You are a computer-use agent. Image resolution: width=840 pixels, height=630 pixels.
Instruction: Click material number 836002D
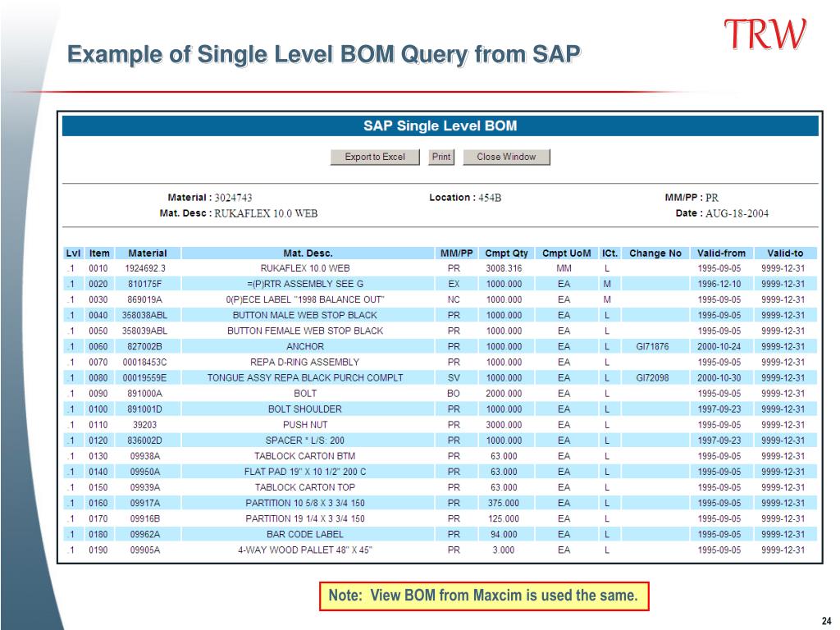[144, 441]
